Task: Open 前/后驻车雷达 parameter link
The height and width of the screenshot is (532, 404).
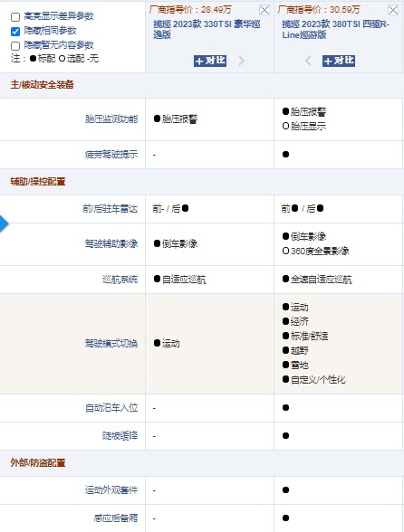Action: coord(111,209)
